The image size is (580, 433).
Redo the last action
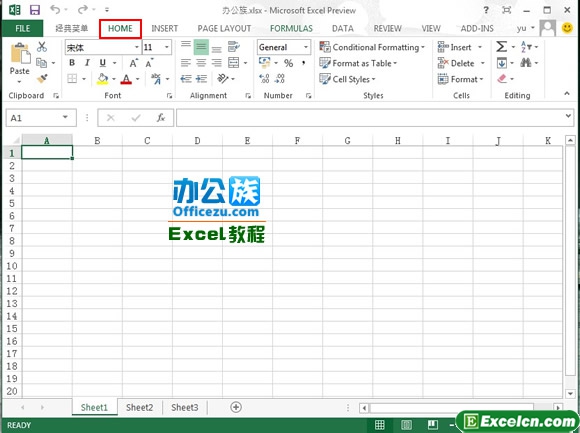tap(83, 9)
